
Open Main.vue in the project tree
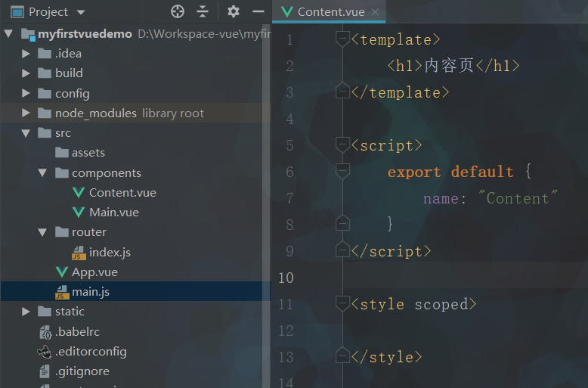113,213
